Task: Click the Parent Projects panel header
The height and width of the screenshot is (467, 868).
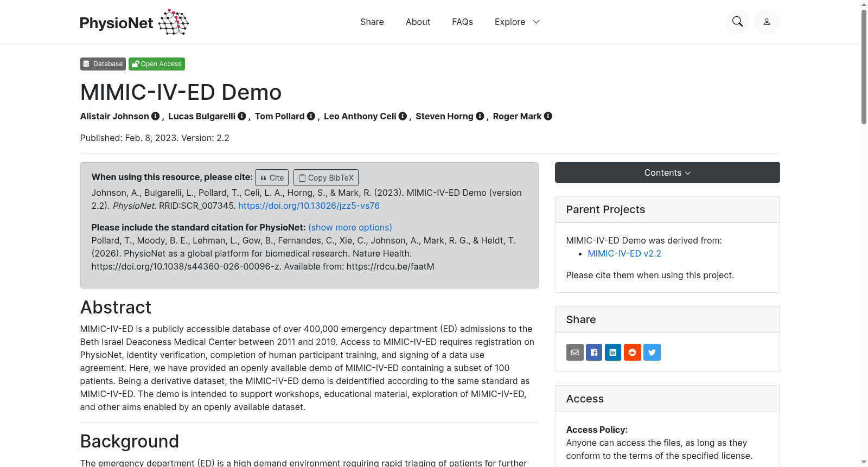Action: point(667,209)
